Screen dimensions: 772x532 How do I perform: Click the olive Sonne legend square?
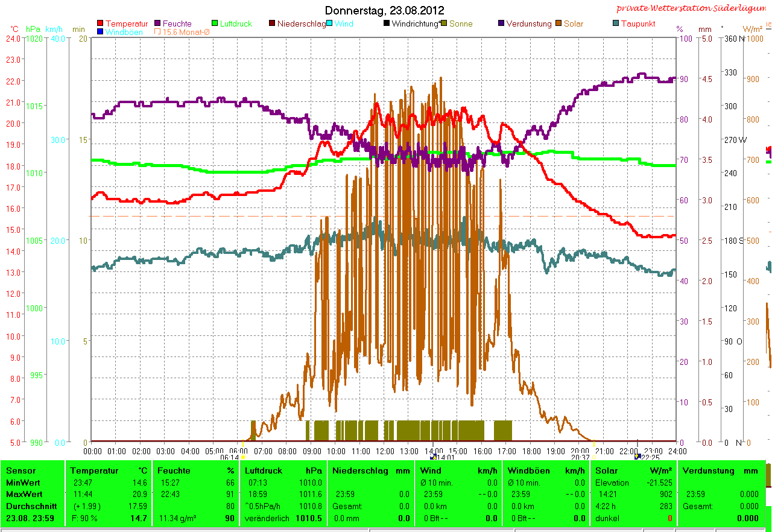tap(445, 24)
